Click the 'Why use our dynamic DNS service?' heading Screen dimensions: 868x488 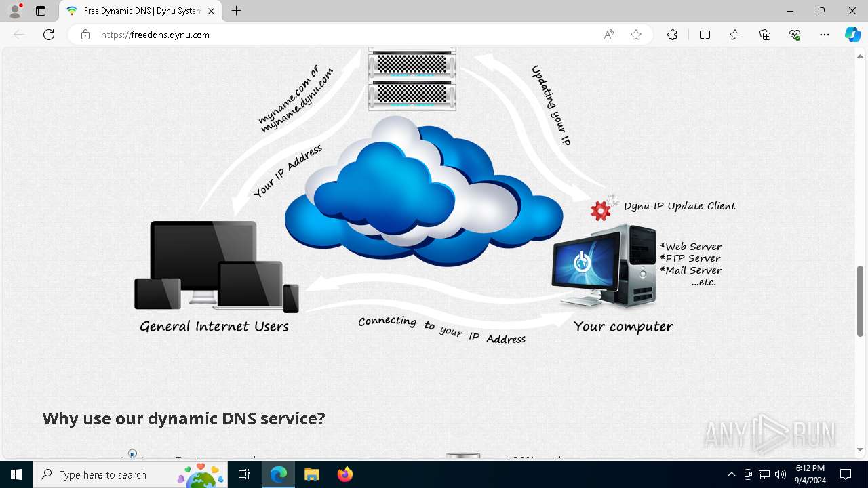pos(184,418)
